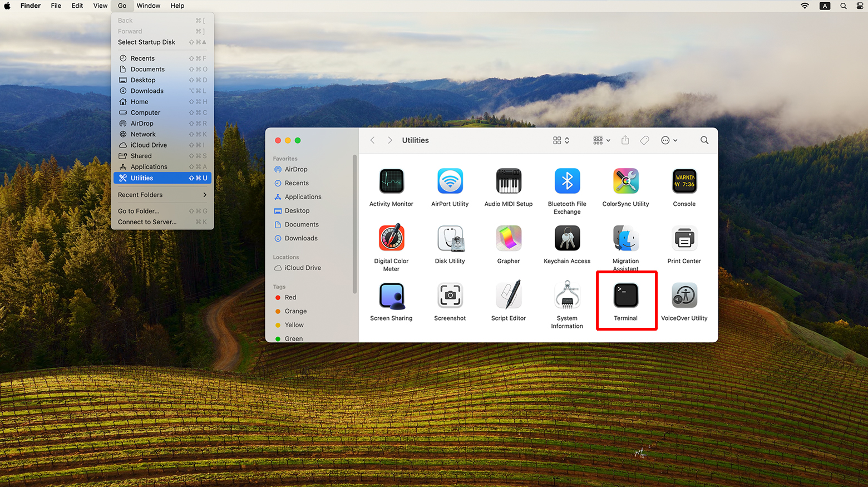Open the ColorSync Utility icon
Image resolution: width=868 pixels, height=487 pixels.
coord(625,181)
